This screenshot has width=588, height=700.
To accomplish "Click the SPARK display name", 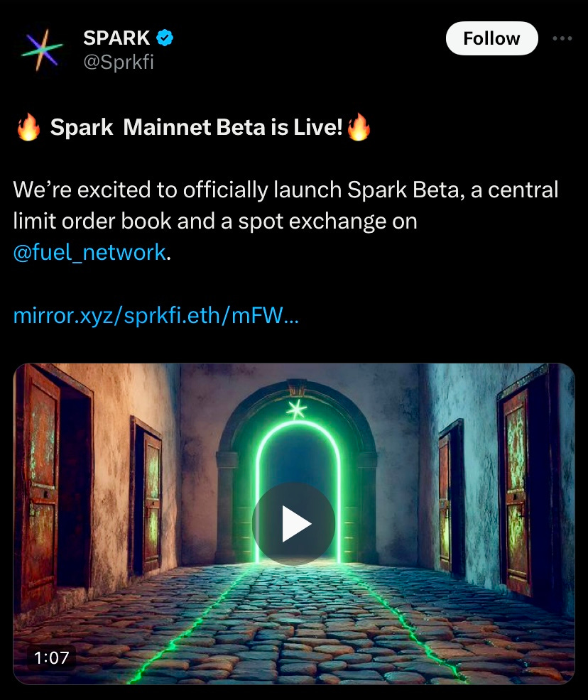I will pyautogui.click(x=116, y=38).
